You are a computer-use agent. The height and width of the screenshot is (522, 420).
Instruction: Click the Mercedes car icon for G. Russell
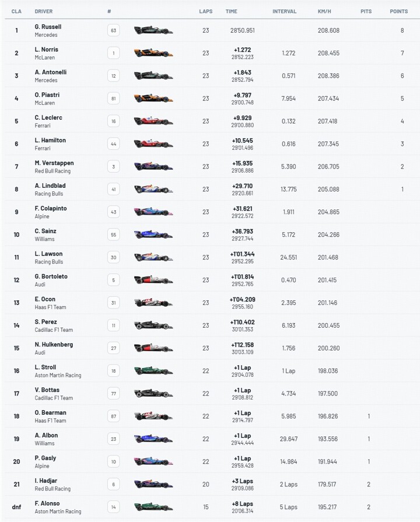point(153,31)
